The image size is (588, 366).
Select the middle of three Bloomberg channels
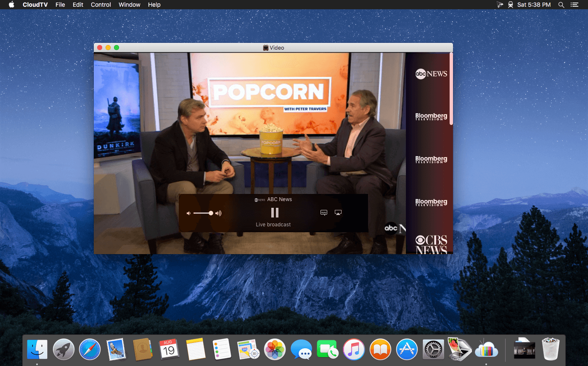431,159
